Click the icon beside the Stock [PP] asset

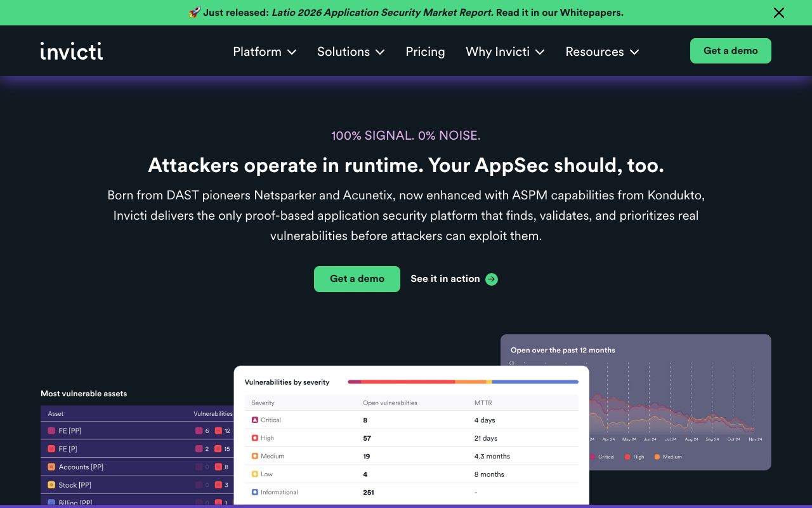[x=51, y=485]
